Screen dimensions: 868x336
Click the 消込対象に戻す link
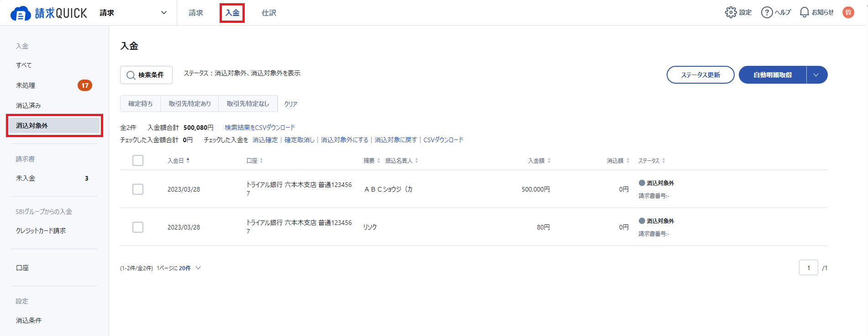396,140
